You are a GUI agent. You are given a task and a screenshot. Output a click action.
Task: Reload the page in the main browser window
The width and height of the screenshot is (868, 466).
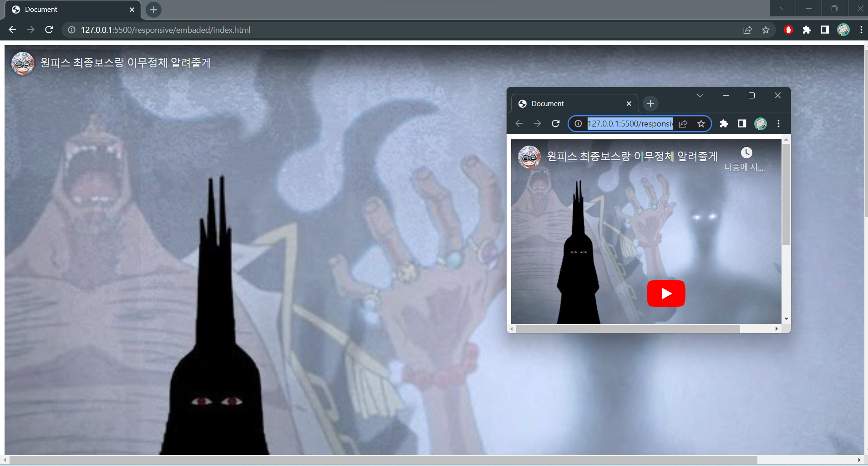coord(49,30)
